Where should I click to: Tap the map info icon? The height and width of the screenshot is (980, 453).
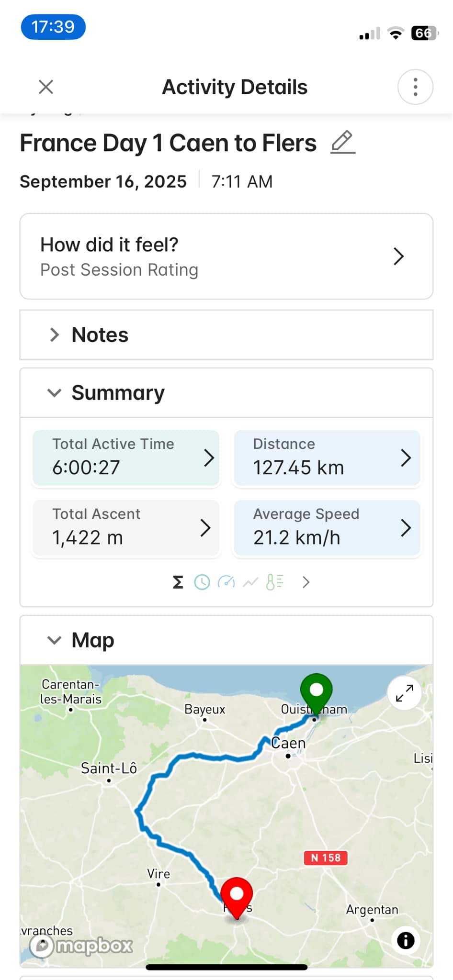point(406,940)
